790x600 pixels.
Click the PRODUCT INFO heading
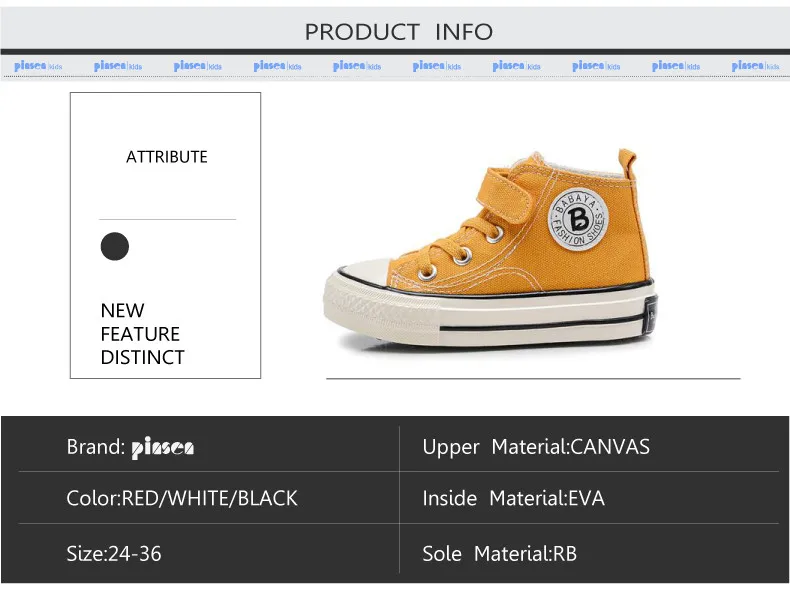click(x=399, y=32)
